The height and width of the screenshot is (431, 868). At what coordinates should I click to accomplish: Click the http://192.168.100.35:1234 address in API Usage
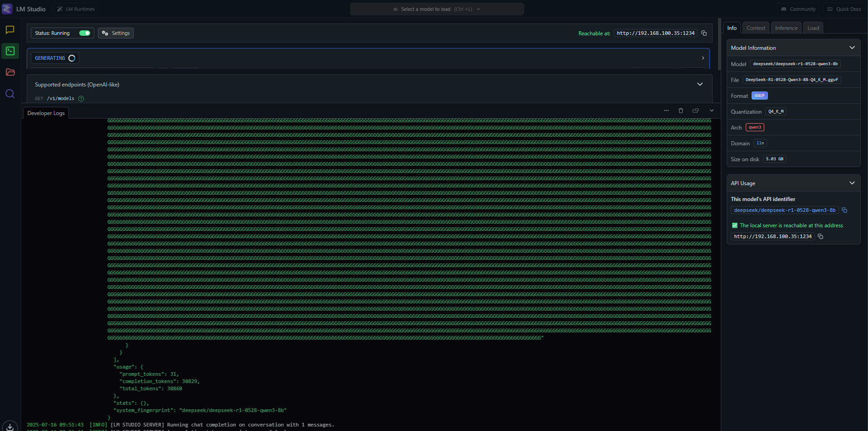click(x=773, y=236)
